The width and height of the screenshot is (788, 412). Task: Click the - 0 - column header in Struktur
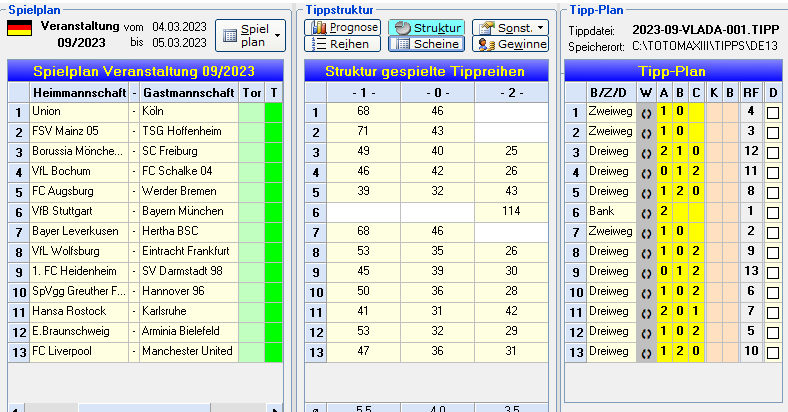coord(437,93)
